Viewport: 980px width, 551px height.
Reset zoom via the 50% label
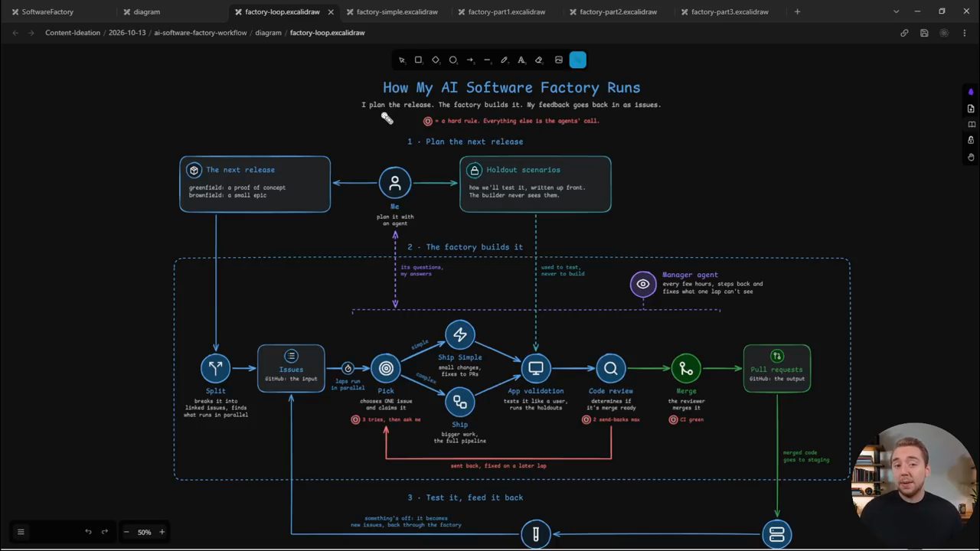click(x=144, y=532)
